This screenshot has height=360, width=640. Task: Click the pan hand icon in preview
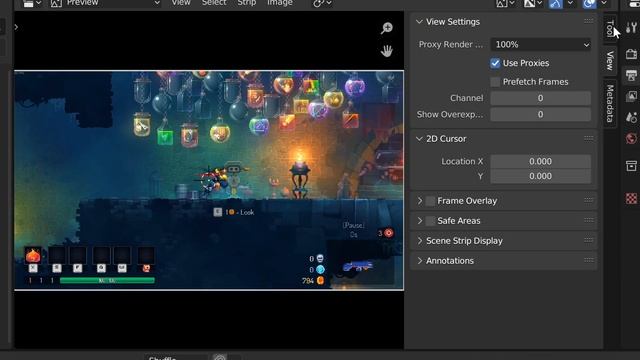click(387, 51)
